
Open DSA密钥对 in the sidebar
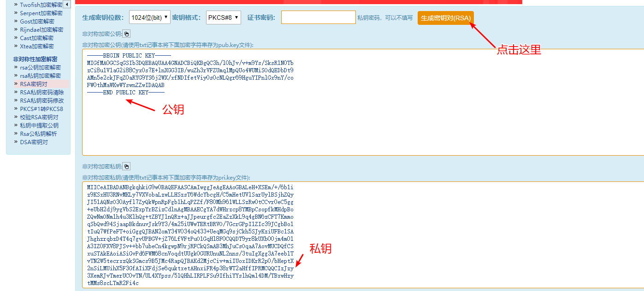pyautogui.click(x=34, y=142)
